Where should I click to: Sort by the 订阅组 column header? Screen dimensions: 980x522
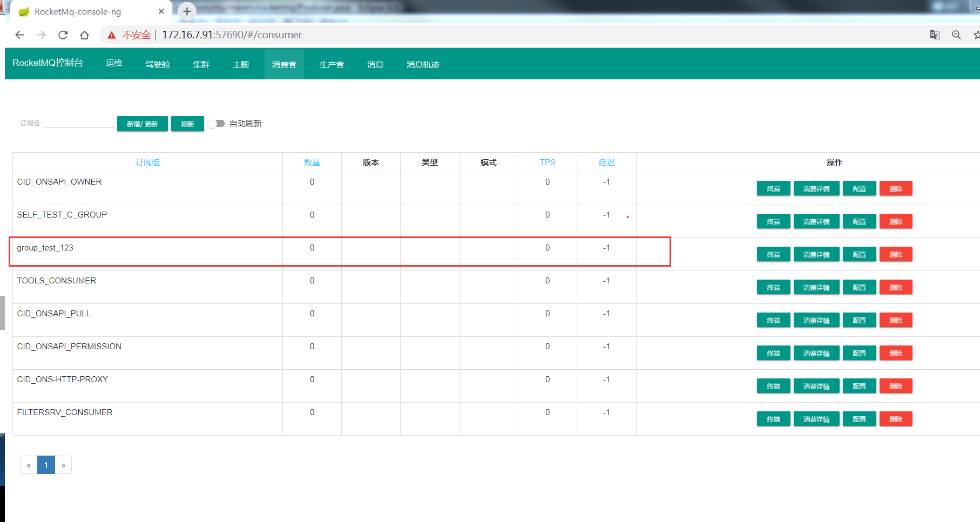click(147, 162)
